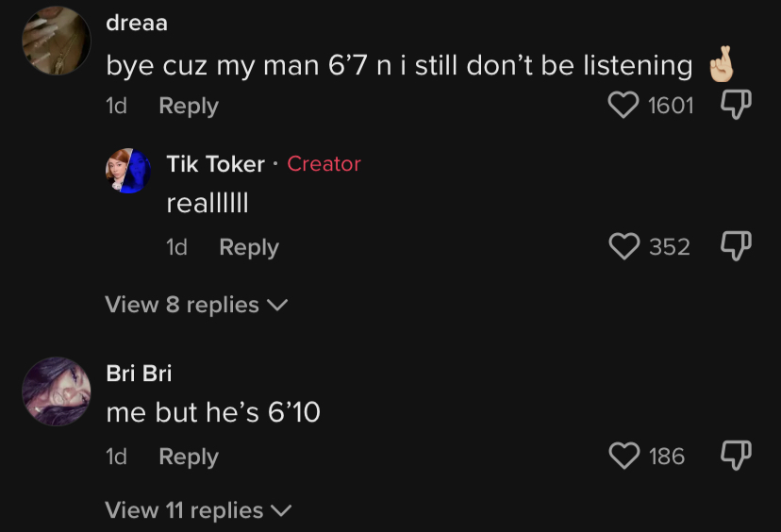The width and height of the screenshot is (781, 532).
Task: Reply to Bri Bri's comment
Action: pyautogui.click(x=189, y=457)
